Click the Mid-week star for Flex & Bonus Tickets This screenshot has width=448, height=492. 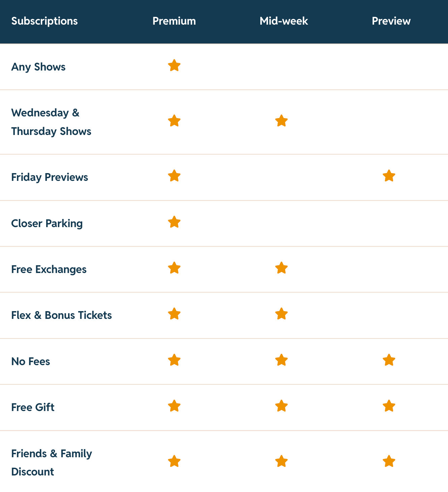281,314
